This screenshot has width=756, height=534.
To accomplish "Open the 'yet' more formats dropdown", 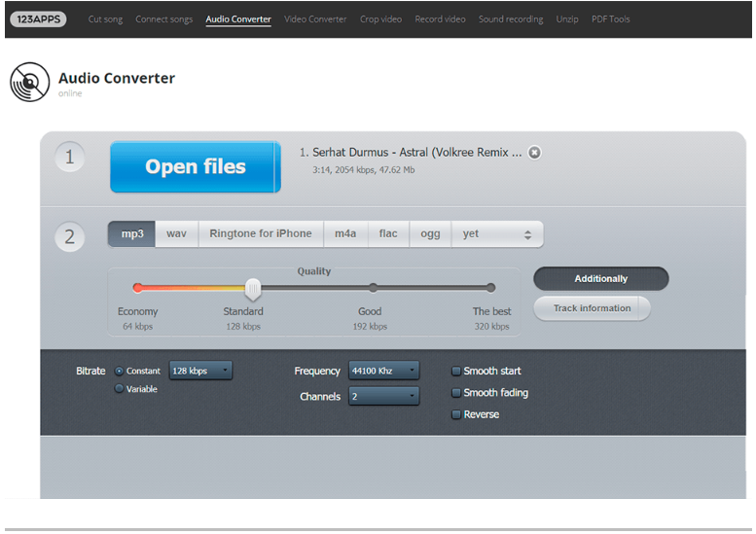I will 497,233.
